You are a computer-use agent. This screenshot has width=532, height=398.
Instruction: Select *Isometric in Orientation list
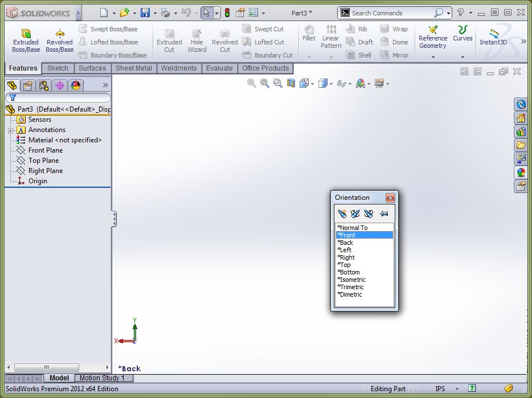pyautogui.click(x=365, y=280)
